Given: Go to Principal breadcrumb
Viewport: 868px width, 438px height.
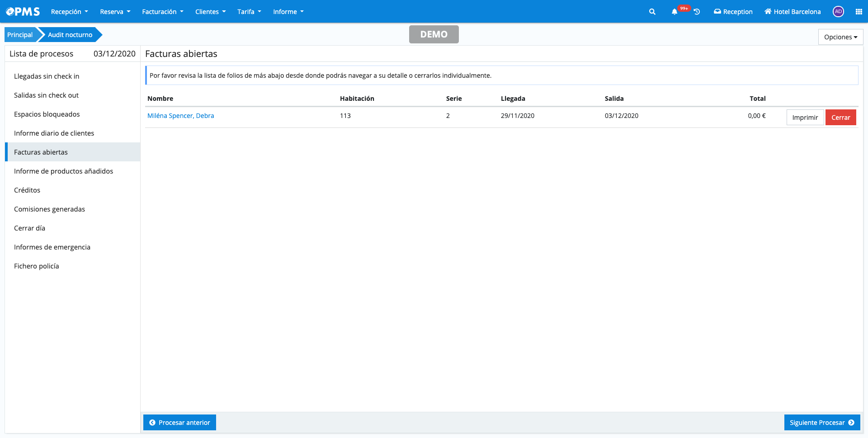Looking at the screenshot, I should coord(20,35).
